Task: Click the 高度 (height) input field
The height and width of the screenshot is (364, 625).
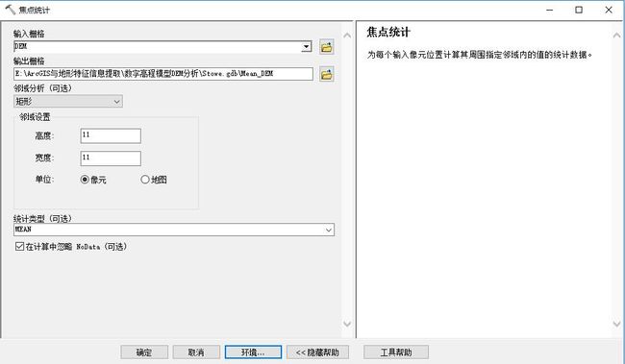Action: (111, 135)
